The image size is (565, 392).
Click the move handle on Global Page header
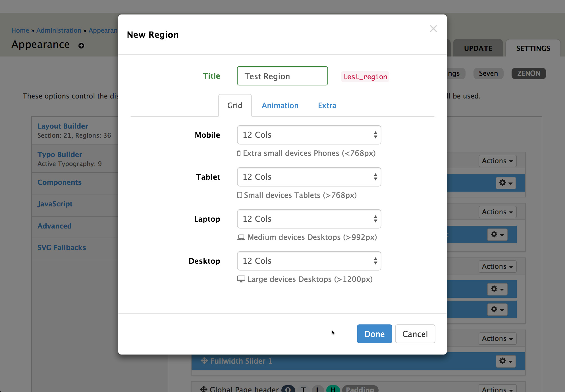coord(203,389)
